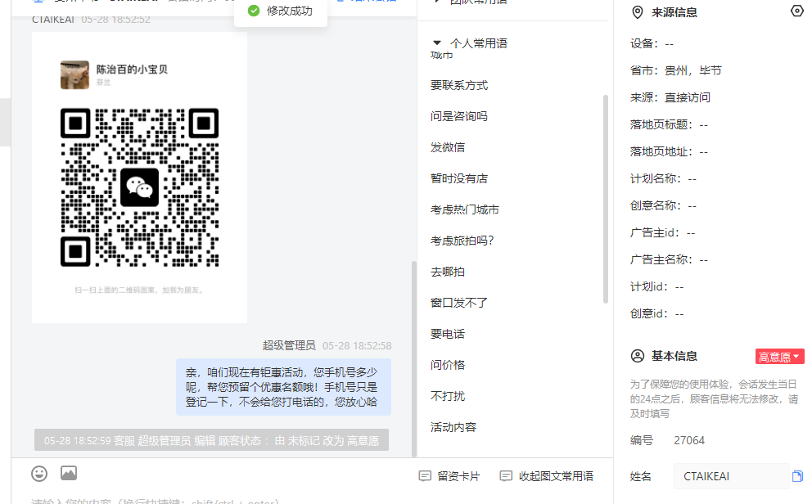
Task: Click the quick phrases list scrollbar
Action: [606, 199]
